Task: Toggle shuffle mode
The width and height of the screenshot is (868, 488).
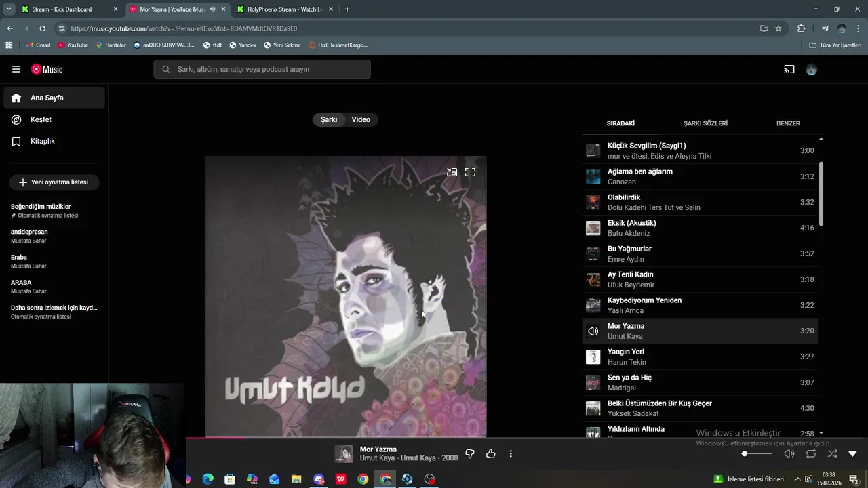Action: point(832,453)
